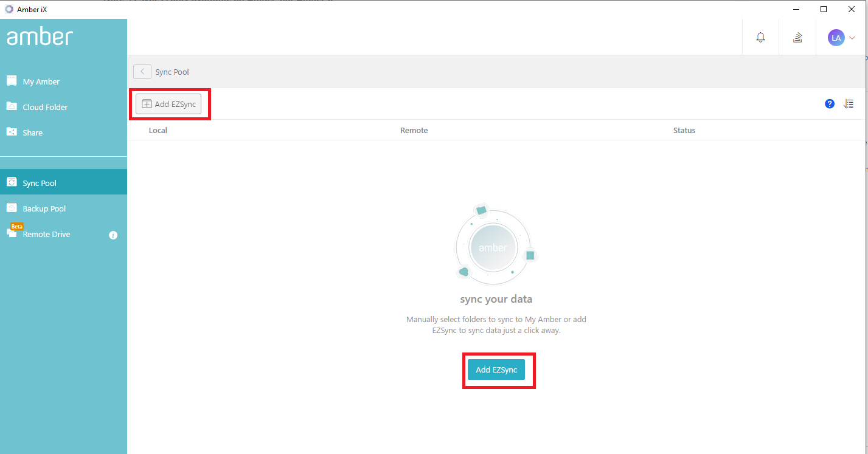Click the Local column header

pos(158,130)
